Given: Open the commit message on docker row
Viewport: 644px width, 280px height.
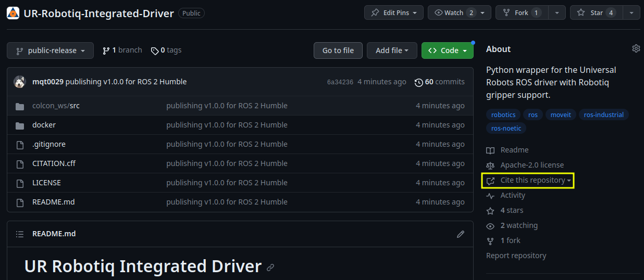Looking at the screenshot, I should (x=227, y=125).
